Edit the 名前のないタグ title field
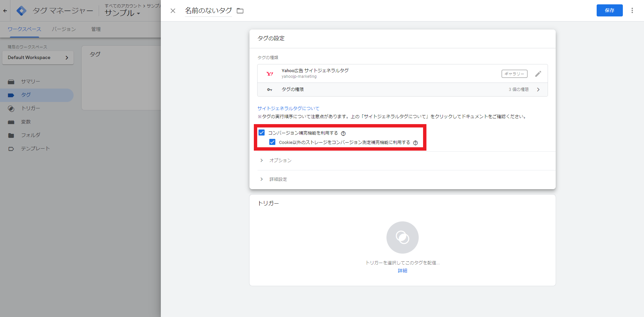Image resolution: width=644 pixels, height=317 pixels. (208, 11)
